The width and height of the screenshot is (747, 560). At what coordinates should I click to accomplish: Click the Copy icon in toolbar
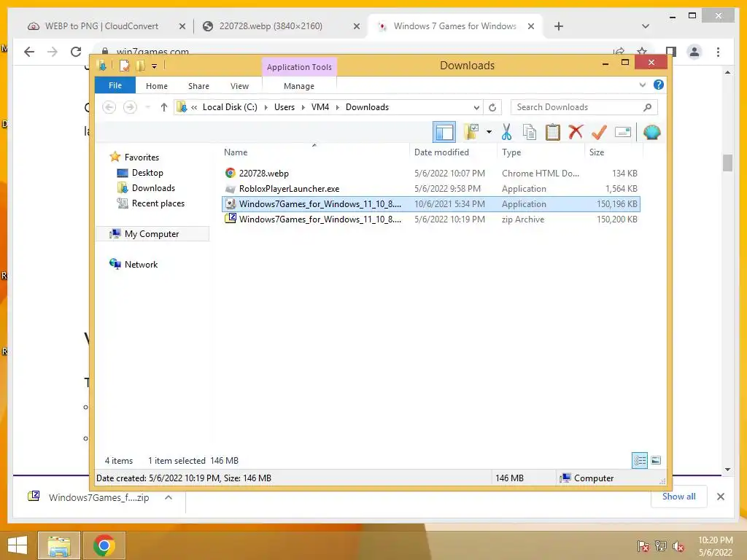[x=530, y=132]
